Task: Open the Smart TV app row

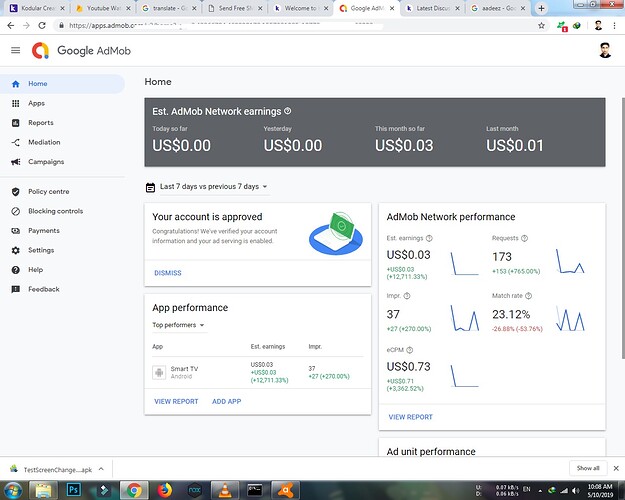Action: point(257,373)
